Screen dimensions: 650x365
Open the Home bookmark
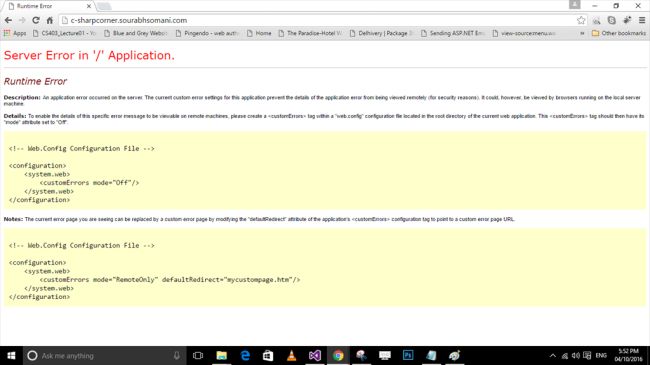point(259,33)
